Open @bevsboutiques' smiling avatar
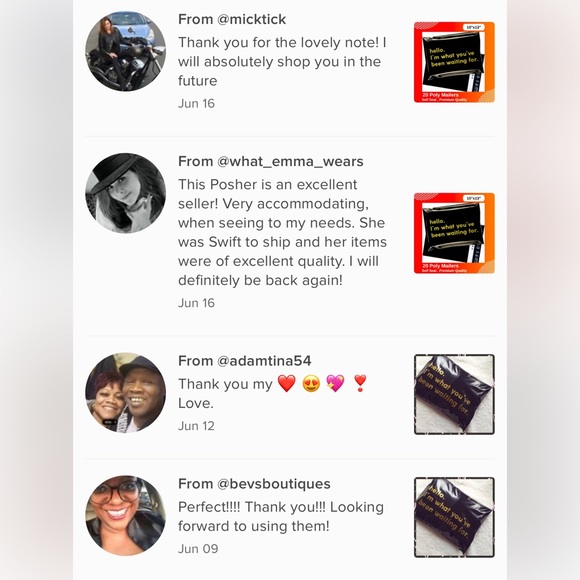Image resolution: width=580 pixels, height=580 pixels. [x=125, y=515]
